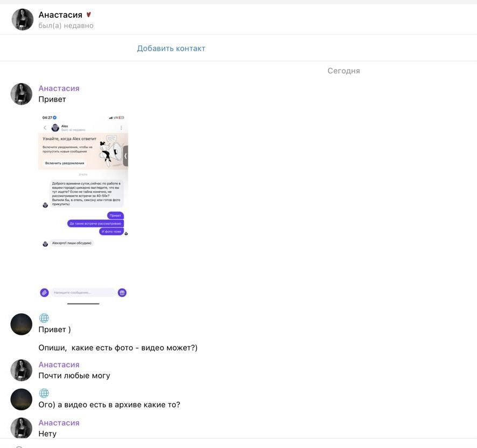Select the message Ого) а видео есть
This screenshot has width=477, height=448.
(x=109, y=405)
